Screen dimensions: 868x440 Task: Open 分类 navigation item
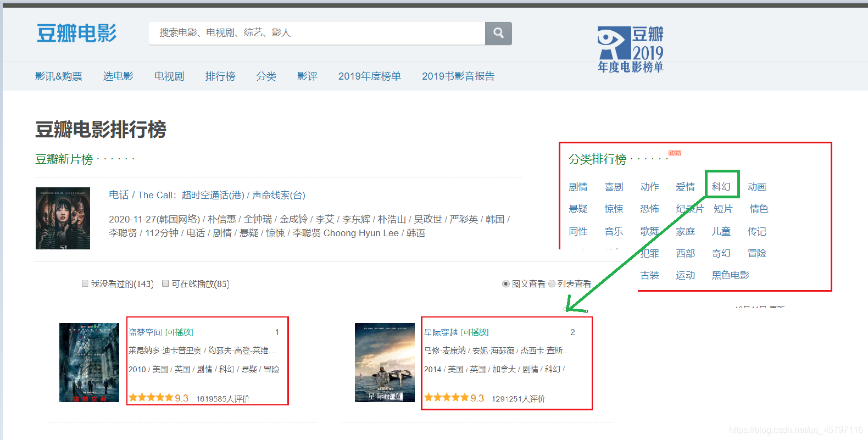click(x=266, y=76)
